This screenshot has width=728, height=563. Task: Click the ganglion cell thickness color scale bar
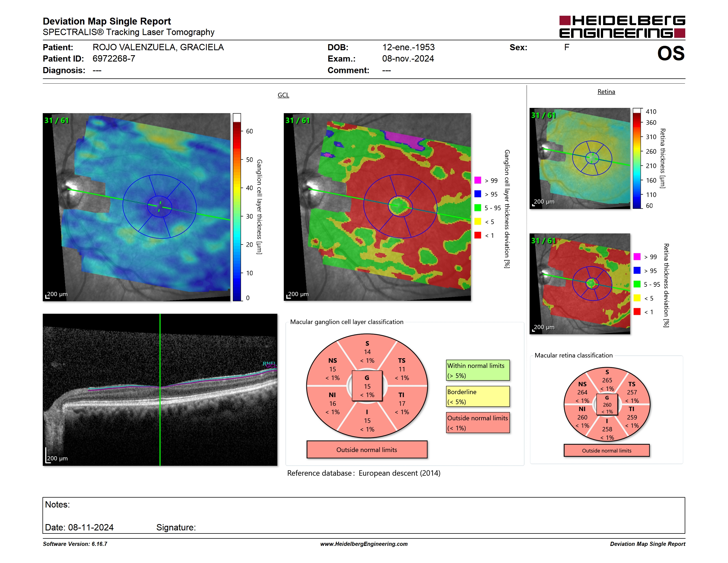point(237,207)
